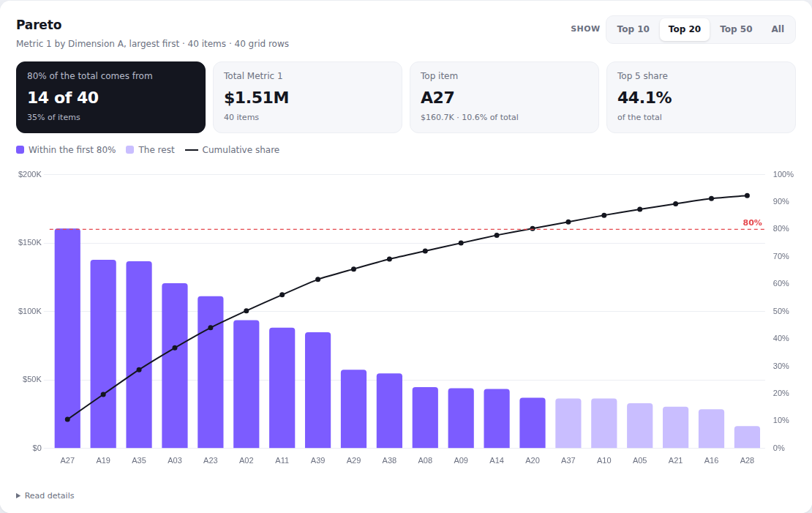812x513 pixels.
Task: Click the A35 bar
Action: pyautogui.click(x=139, y=355)
